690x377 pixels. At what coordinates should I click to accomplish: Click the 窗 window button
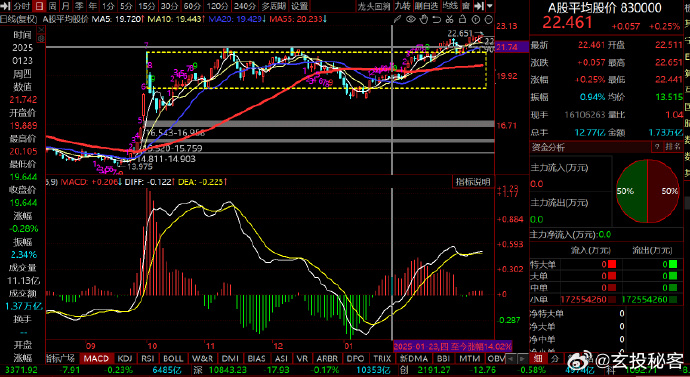coord(466,6)
